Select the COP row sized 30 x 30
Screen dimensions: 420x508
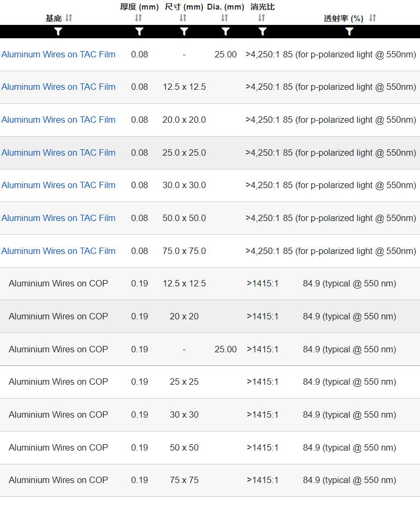tap(210, 414)
